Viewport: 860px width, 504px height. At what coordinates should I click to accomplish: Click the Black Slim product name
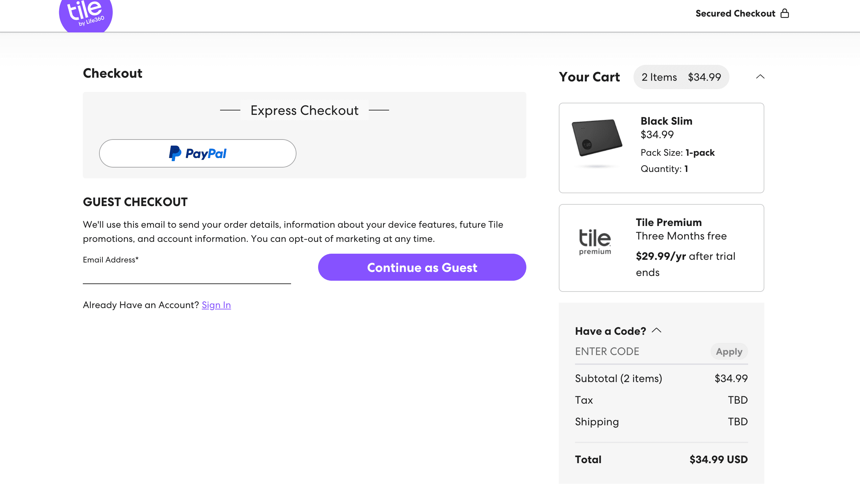(667, 121)
